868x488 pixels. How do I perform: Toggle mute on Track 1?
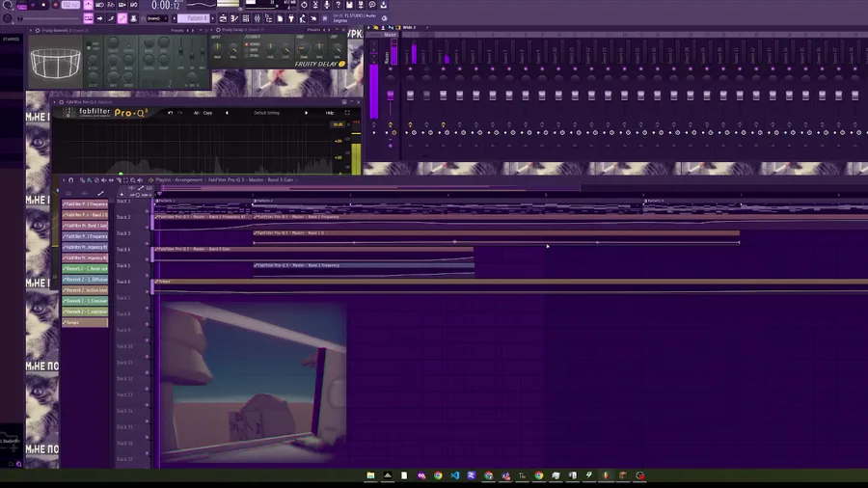point(148,211)
